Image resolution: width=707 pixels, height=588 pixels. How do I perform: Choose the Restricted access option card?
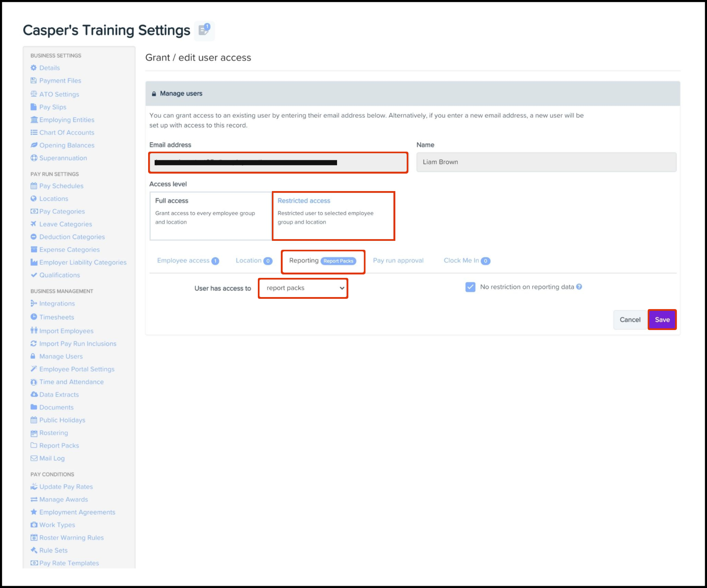(x=333, y=216)
